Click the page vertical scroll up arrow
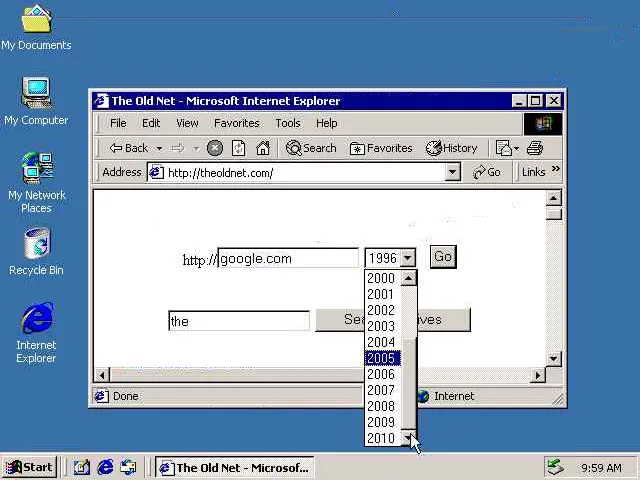 tap(553, 198)
